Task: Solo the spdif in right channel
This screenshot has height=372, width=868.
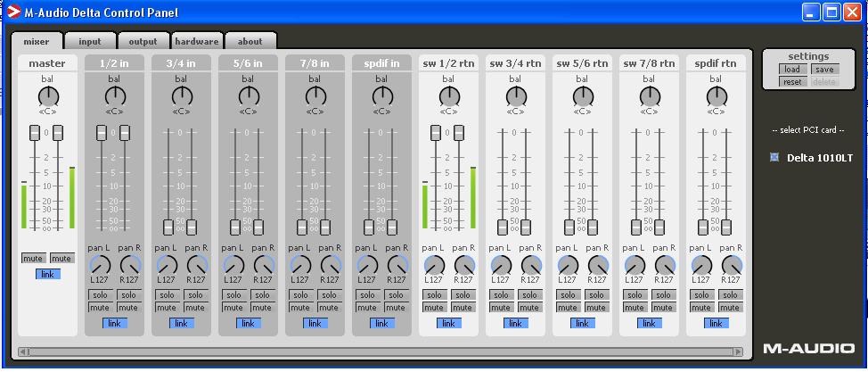Action: tap(397, 295)
